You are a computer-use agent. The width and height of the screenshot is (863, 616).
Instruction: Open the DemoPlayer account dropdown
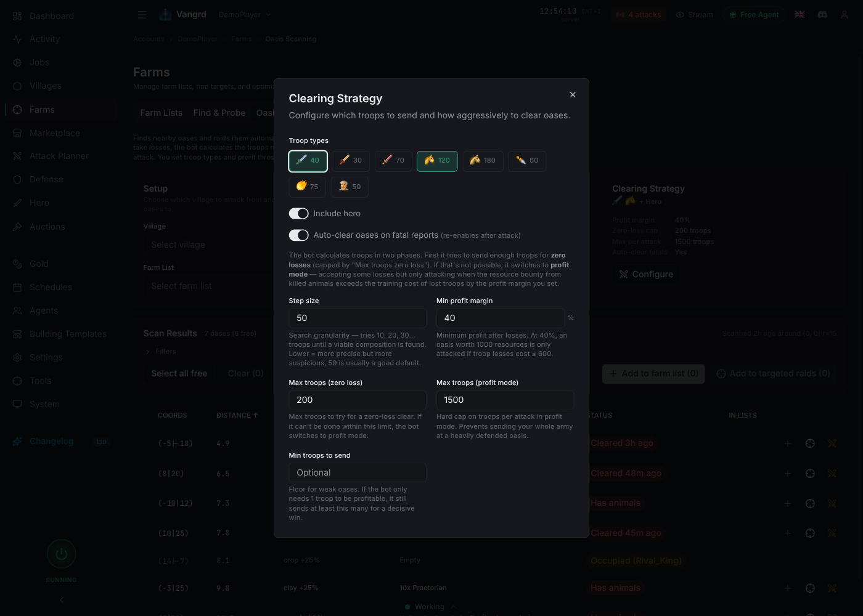pos(244,14)
